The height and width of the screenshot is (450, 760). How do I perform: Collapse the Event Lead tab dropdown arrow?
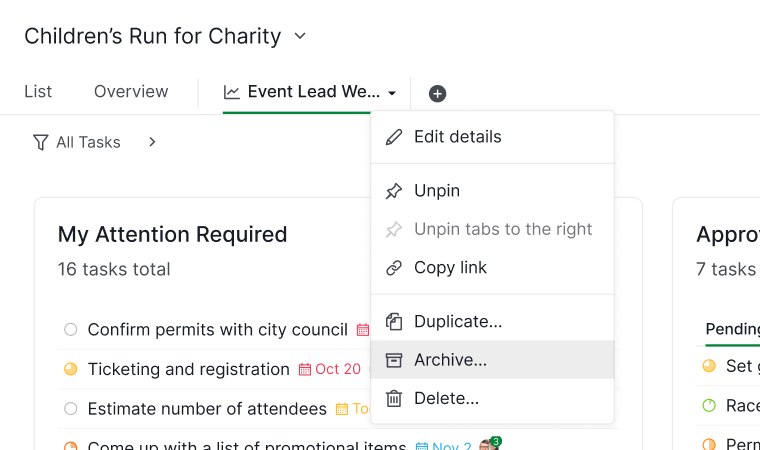tap(392, 93)
